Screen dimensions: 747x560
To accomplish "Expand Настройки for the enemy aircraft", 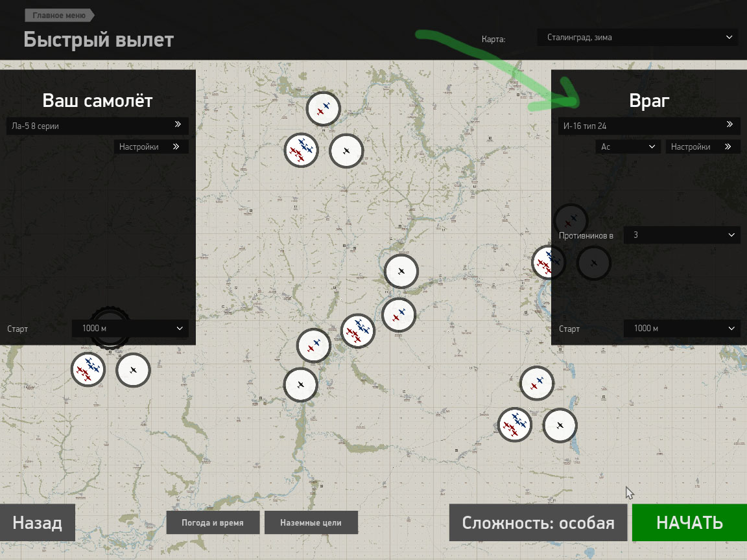I will pos(703,146).
